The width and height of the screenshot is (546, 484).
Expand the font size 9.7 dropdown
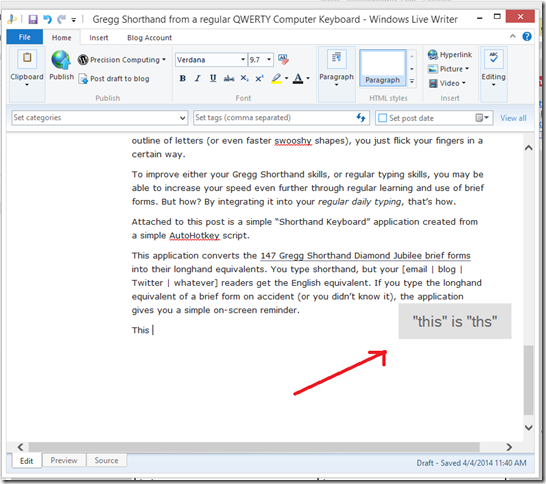(x=269, y=60)
